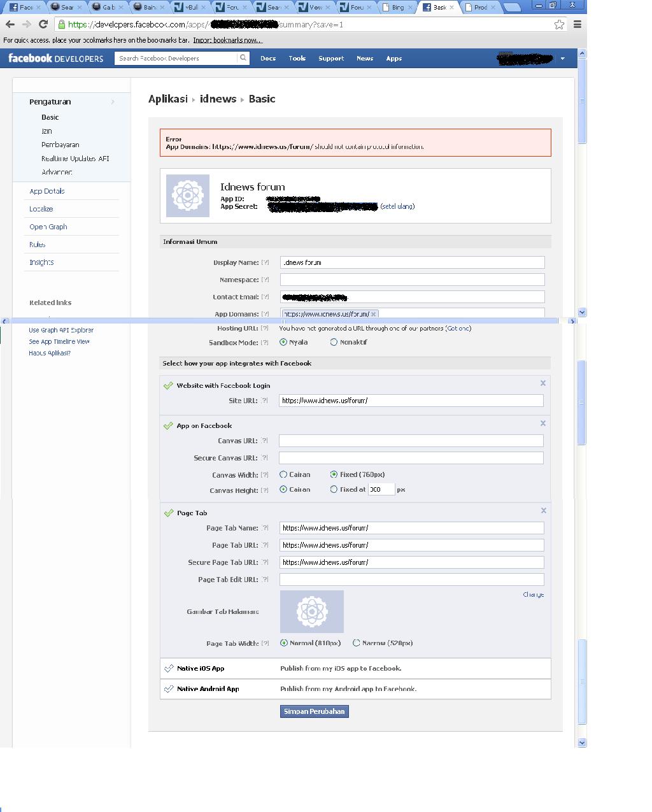
Task: Click the Display Name input field
Action: [413, 262]
